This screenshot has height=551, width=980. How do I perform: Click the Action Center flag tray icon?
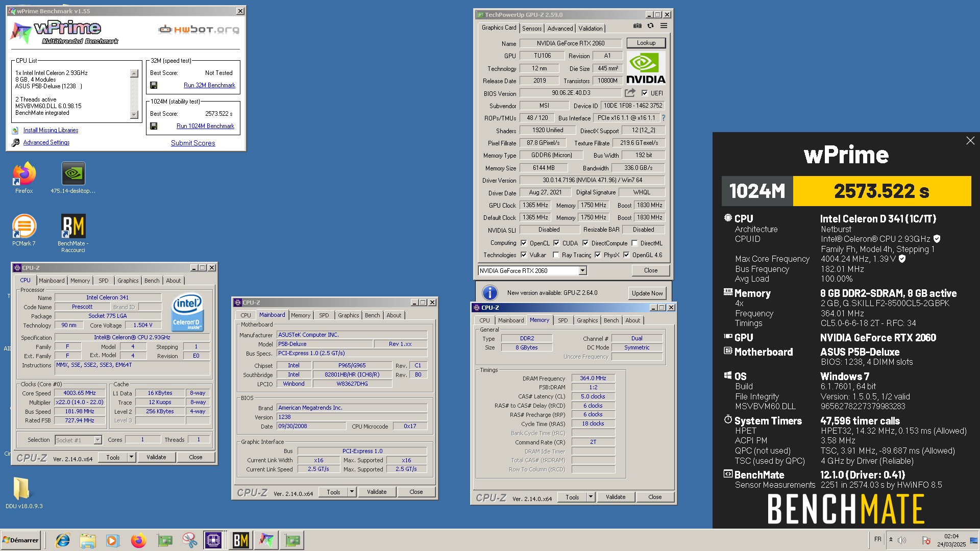pyautogui.click(x=926, y=540)
